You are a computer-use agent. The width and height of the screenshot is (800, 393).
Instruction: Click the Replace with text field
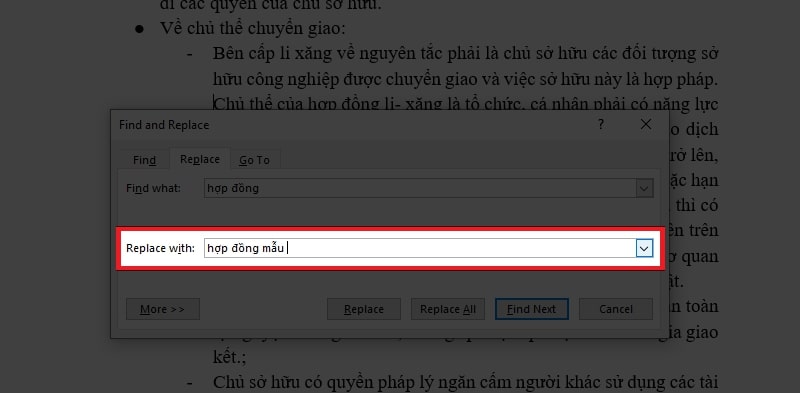[420, 248]
